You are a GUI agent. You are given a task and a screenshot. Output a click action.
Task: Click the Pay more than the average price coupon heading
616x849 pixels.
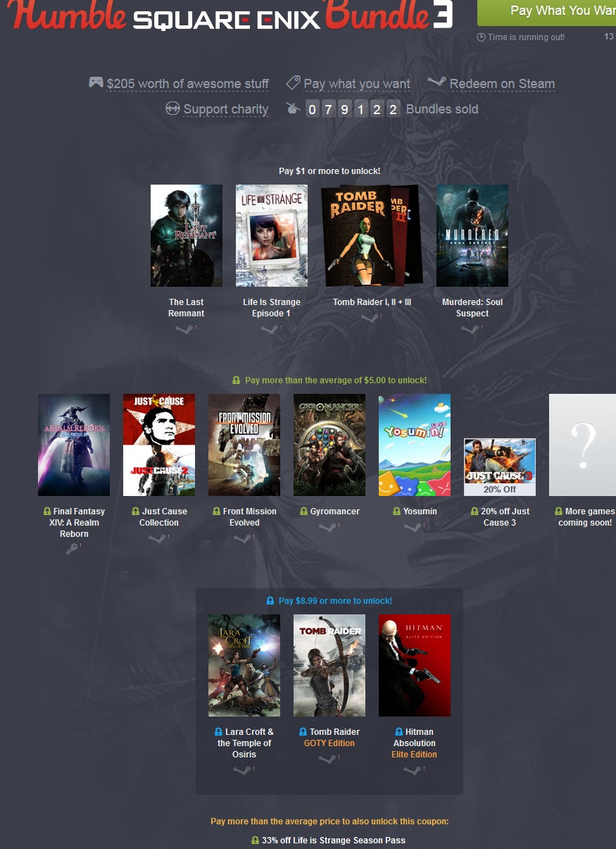329,822
